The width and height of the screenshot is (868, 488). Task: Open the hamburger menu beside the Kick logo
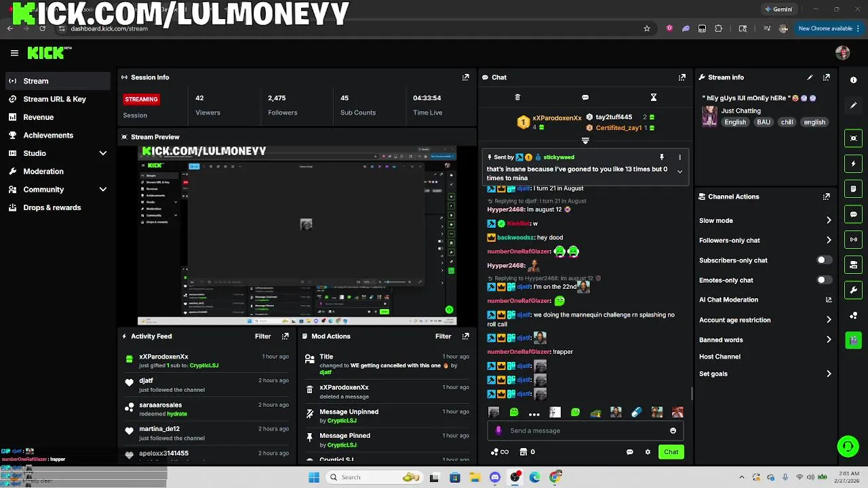(14, 53)
